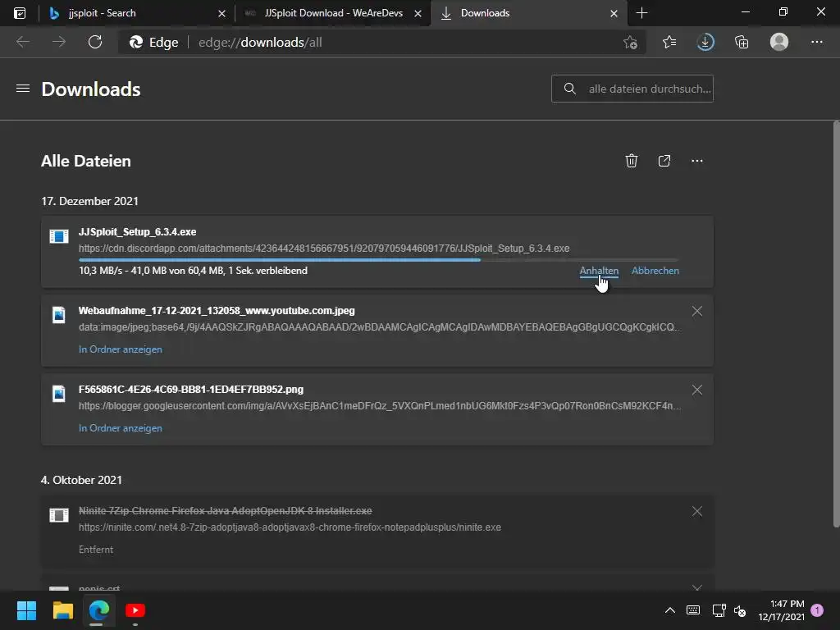Select the Downloads tab

[x=528, y=13]
